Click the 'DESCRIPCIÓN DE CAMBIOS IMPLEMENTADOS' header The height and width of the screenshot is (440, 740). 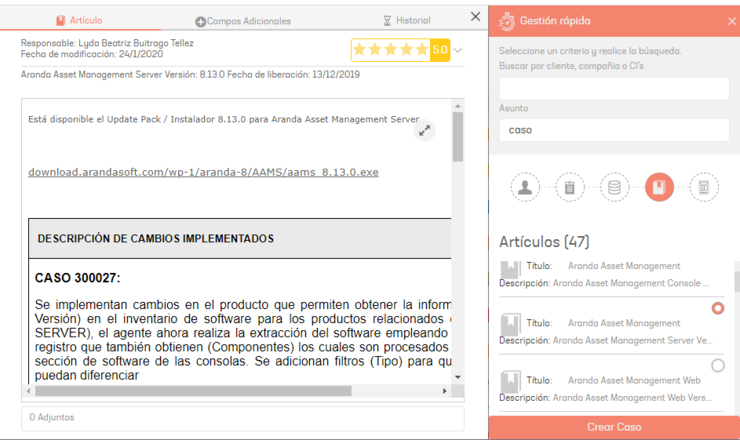(156, 238)
